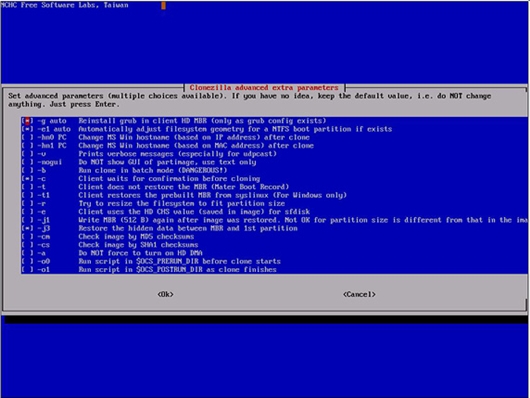The width and height of the screenshot is (530, 398).
Task: Toggle the -c confirmation checkbox
Action: point(27,179)
